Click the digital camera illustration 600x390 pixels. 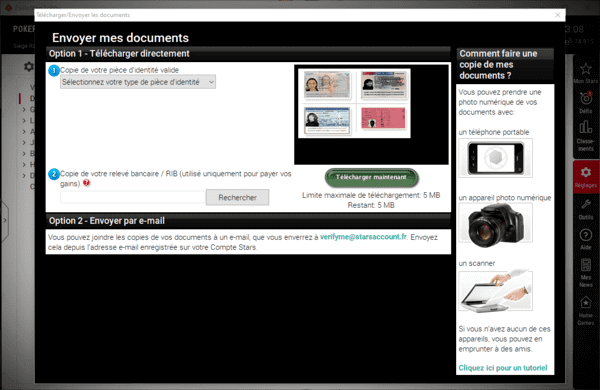[496, 225]
